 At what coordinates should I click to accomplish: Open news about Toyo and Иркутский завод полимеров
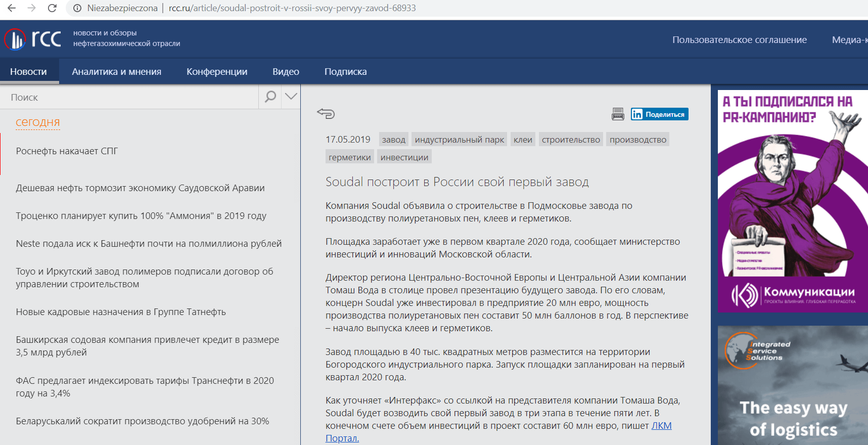145,278
